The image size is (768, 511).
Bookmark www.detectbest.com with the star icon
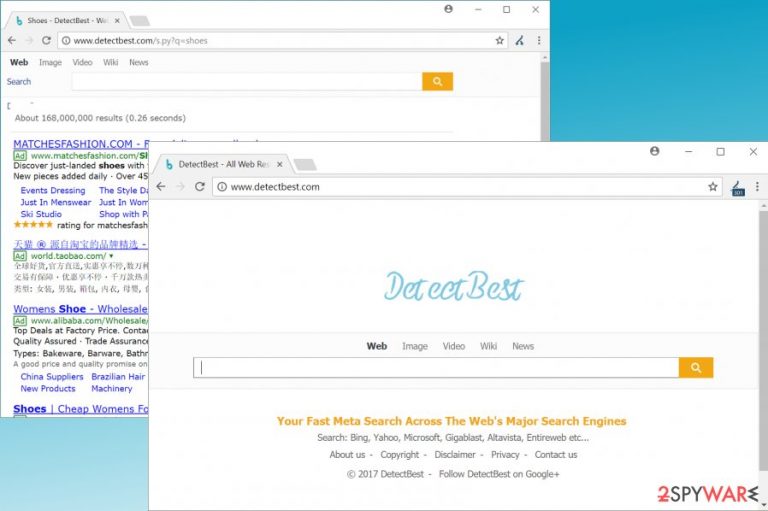(713, 187)
